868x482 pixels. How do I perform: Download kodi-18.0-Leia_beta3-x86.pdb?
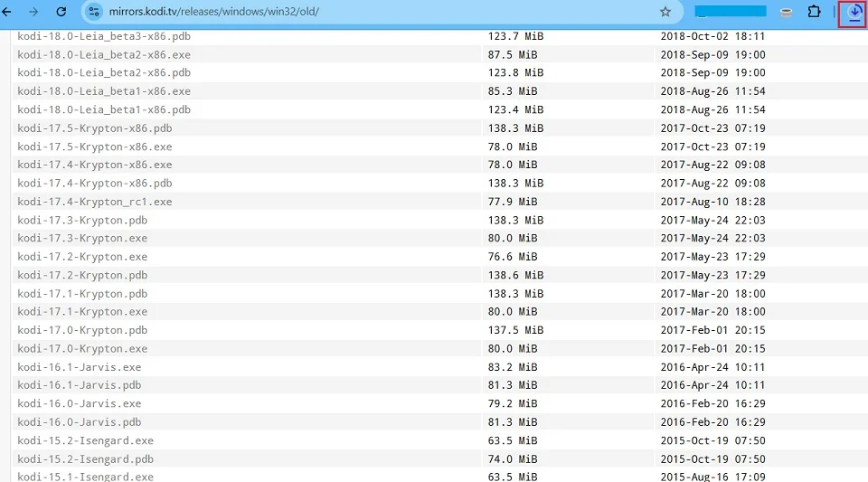point(104,36)
